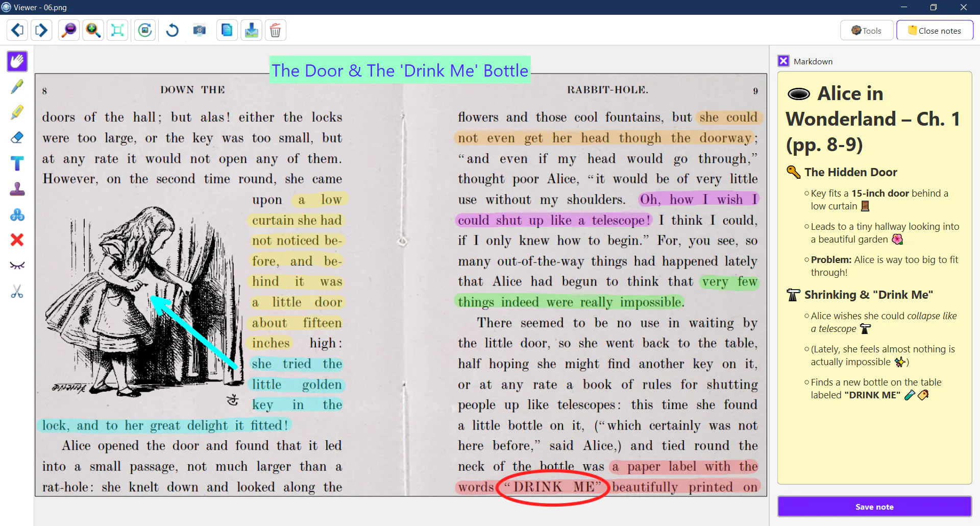Viewport: 980px width, 526px height.
Task: Click the 'Shrinking & "Drink Me"' subheading
Action: click(x=868, y=295)
